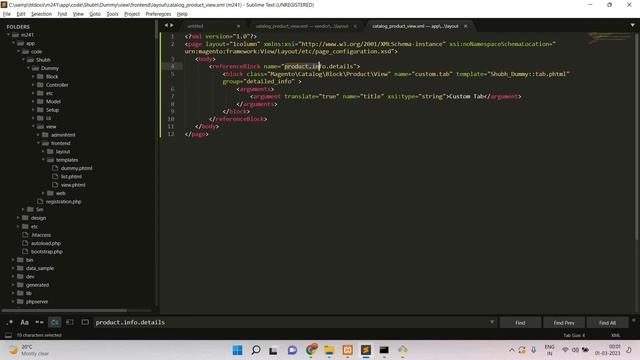Open the Project menu
Viewport: 640px width, 360px height.
coord(132,14)
